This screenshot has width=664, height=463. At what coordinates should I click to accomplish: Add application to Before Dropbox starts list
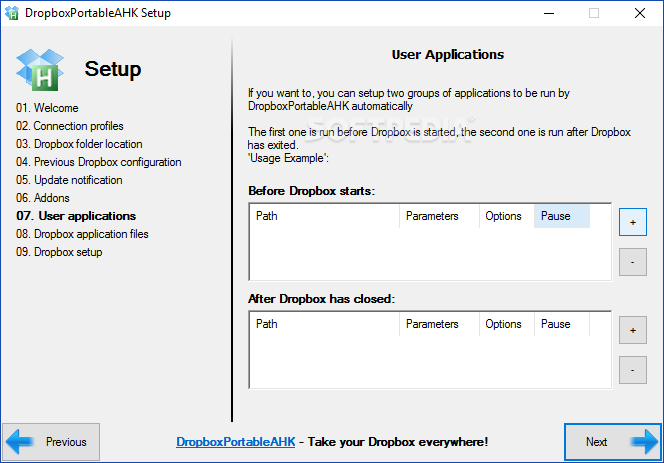coord(633,222)
